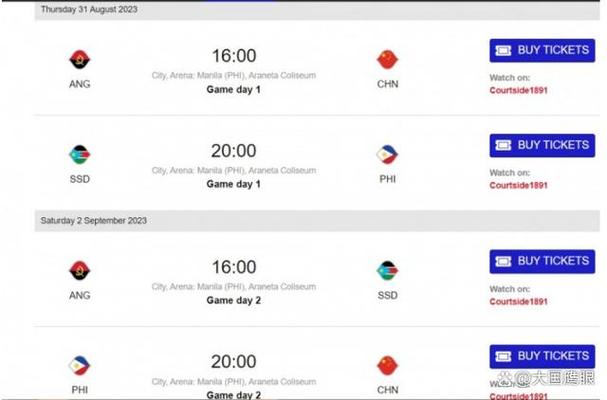Select Philippines flag in PHI vs CHN game
Image resolution: width=607 pixels, height=400 pixels.
[x=79, y=365]
